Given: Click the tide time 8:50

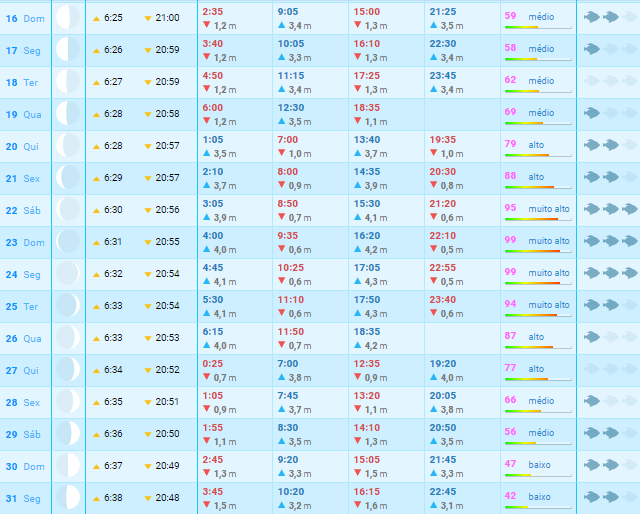Looking at the screenshot, I should [288, 204].
